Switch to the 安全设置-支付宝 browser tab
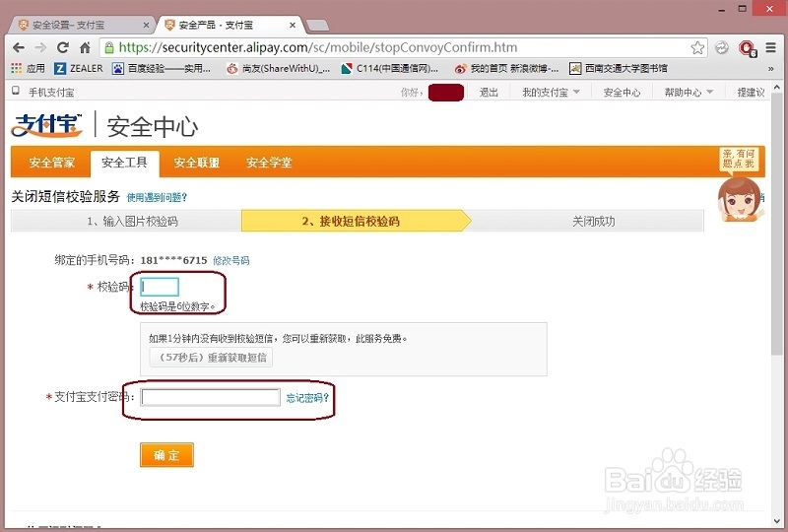The image size is (788, 532). 81,25
